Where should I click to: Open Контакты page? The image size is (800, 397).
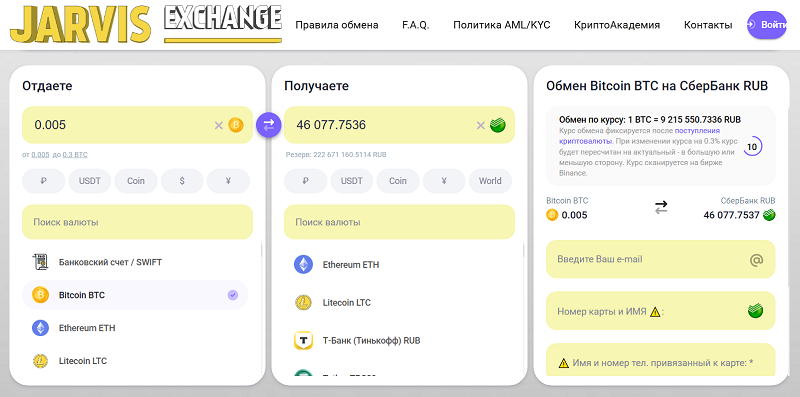[x=708, y=24]
